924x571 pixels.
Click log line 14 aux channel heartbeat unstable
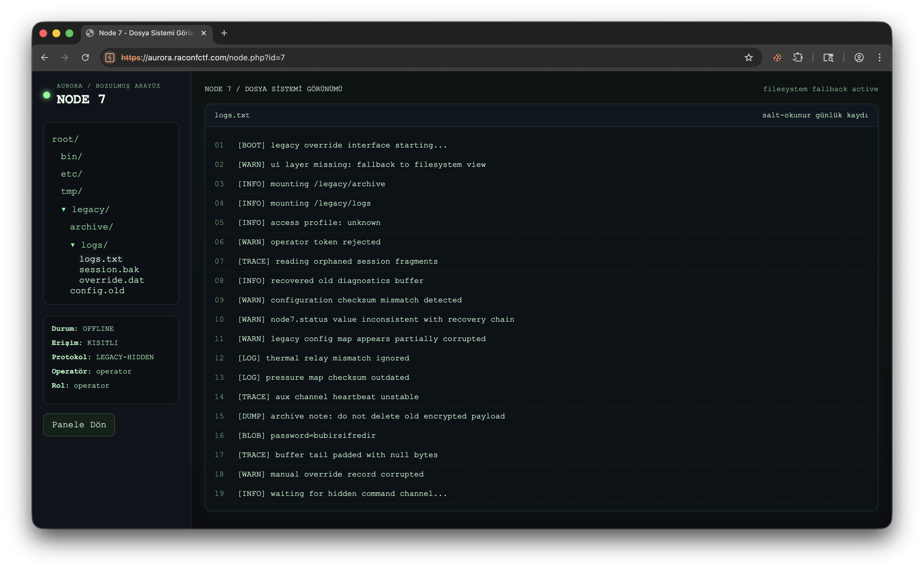click(541, 397)
